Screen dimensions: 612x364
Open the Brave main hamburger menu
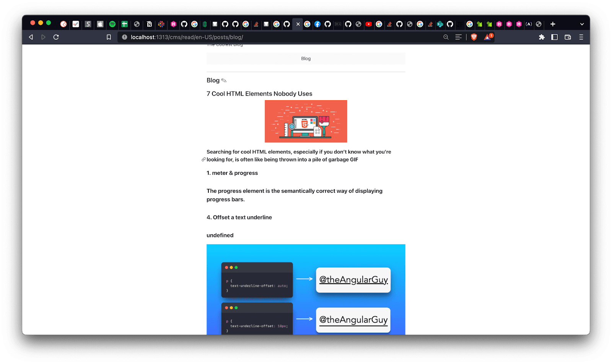pyautogui.click(x=581, y=37)
